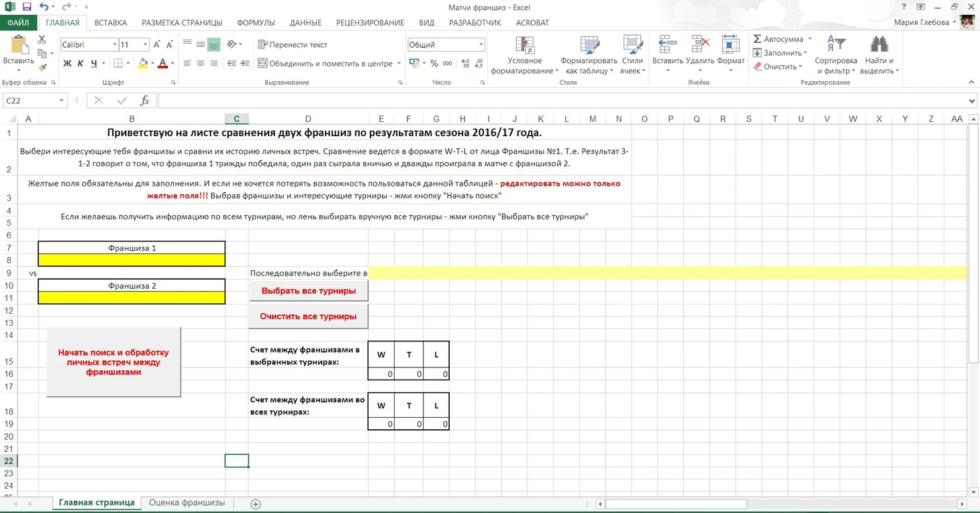Click Начать поиск и обработку button
Image resolution: width=980 pixels, height=513 pixels.
(x=113, y=362)
